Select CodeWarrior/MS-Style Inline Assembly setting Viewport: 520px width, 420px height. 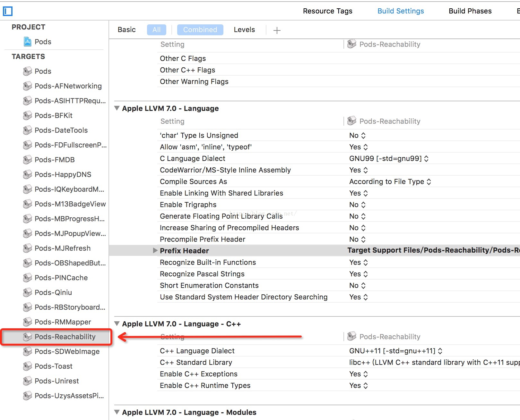tap(225, 170)
